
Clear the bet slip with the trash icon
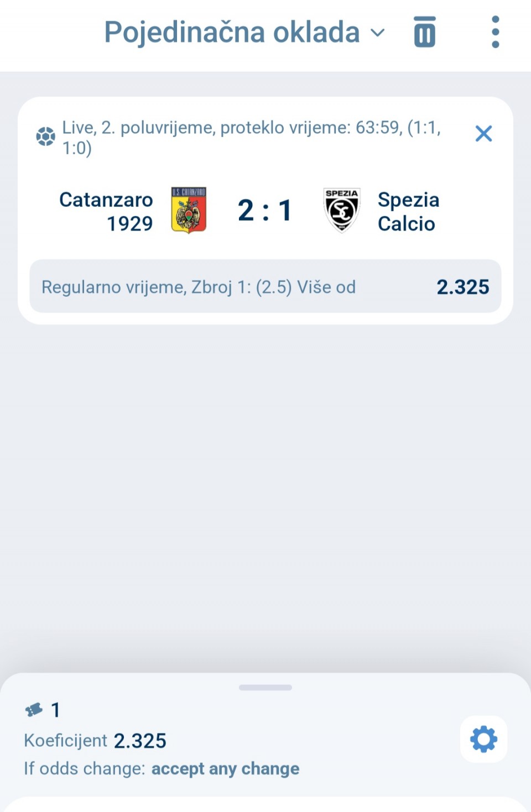click(x=424, y=32)
